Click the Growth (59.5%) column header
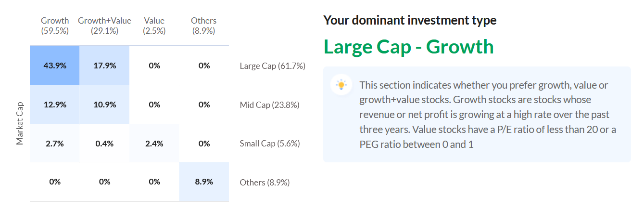Viewport: 644px width, 224px height. tap(55, 26)
